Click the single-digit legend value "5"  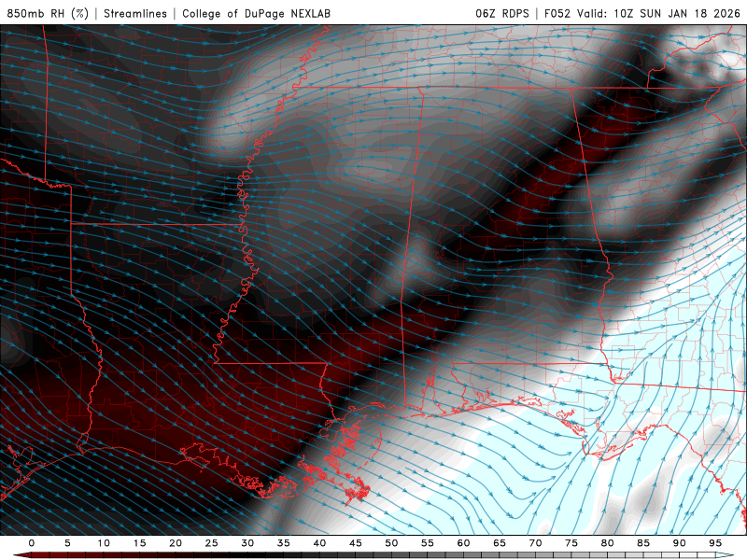(x=67, y=543)
